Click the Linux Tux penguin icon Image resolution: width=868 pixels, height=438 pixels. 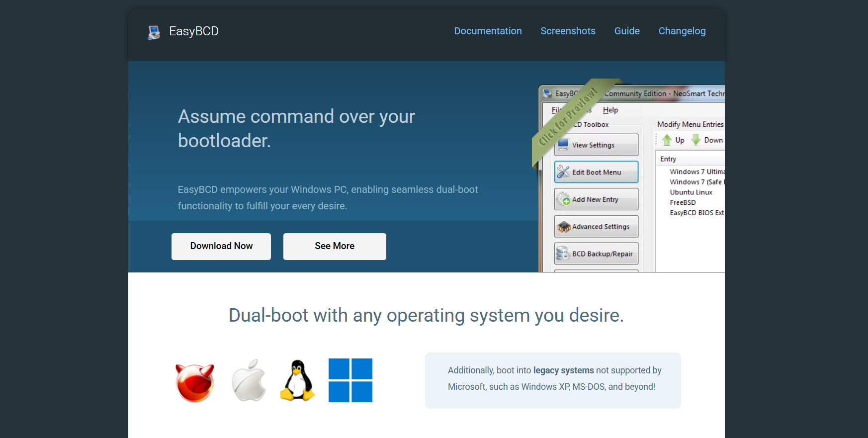tap(297, 380)
